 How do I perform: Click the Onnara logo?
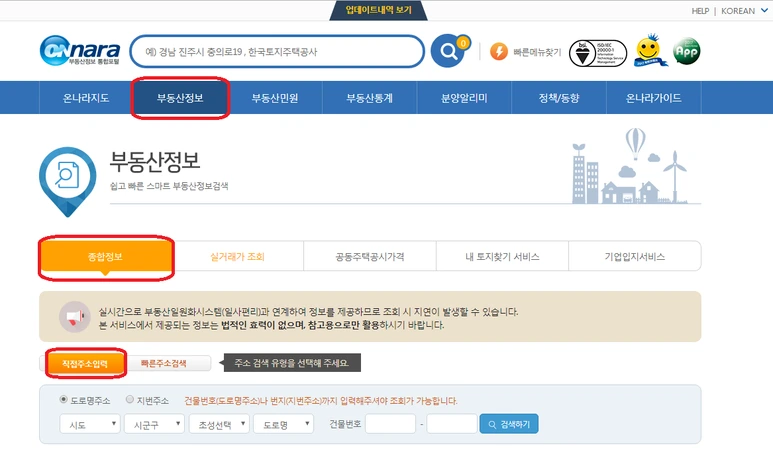(80, 50)
